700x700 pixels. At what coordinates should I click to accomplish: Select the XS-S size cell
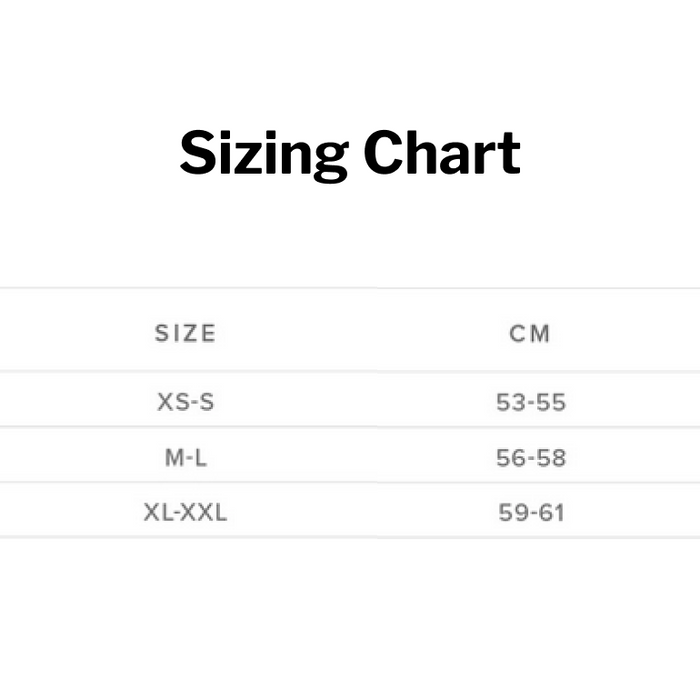(x=185, y=402)
